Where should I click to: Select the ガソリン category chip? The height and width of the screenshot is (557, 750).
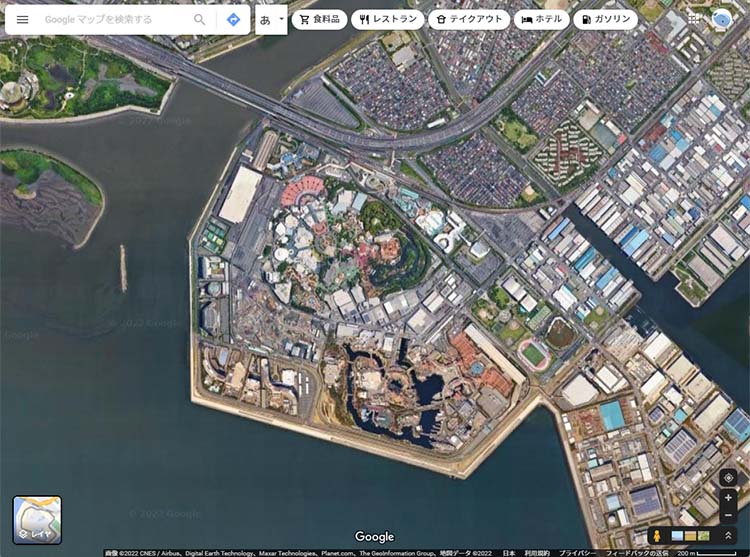pos(605,20)
